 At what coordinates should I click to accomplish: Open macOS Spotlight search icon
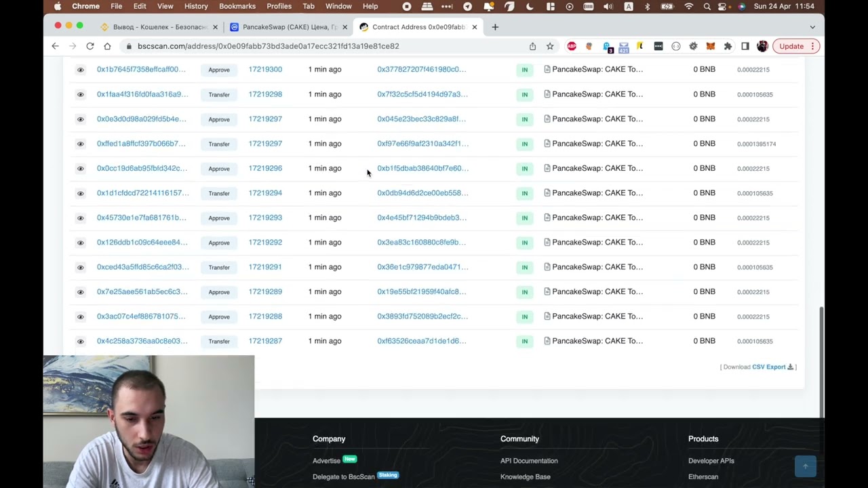707,6
